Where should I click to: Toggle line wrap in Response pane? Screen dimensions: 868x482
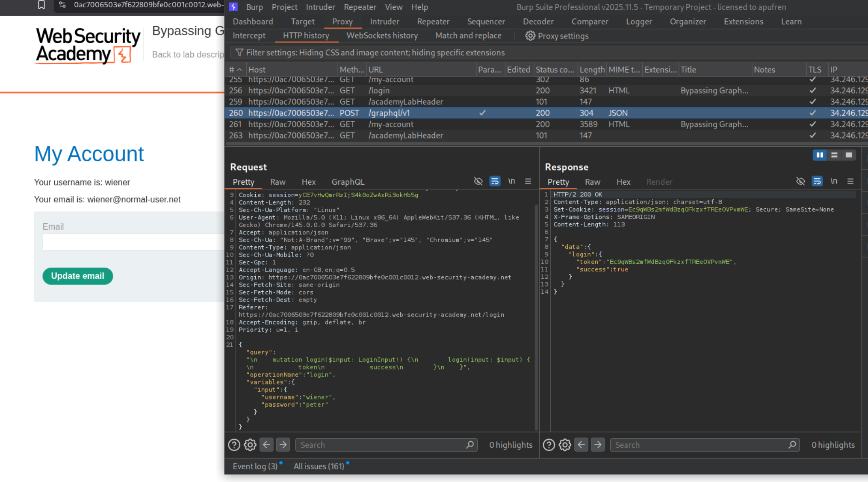point(817,181)
